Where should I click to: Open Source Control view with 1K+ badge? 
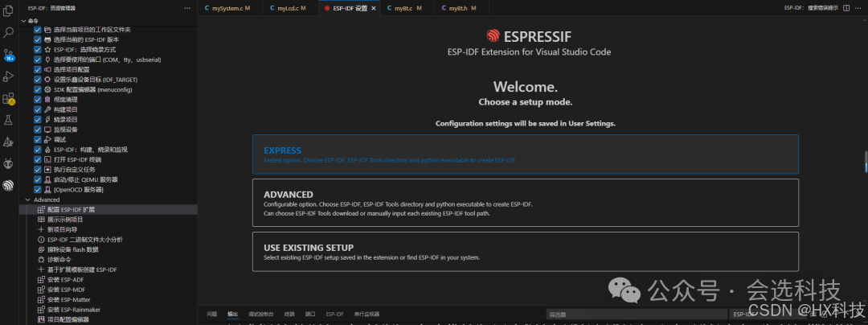(8, 55)
